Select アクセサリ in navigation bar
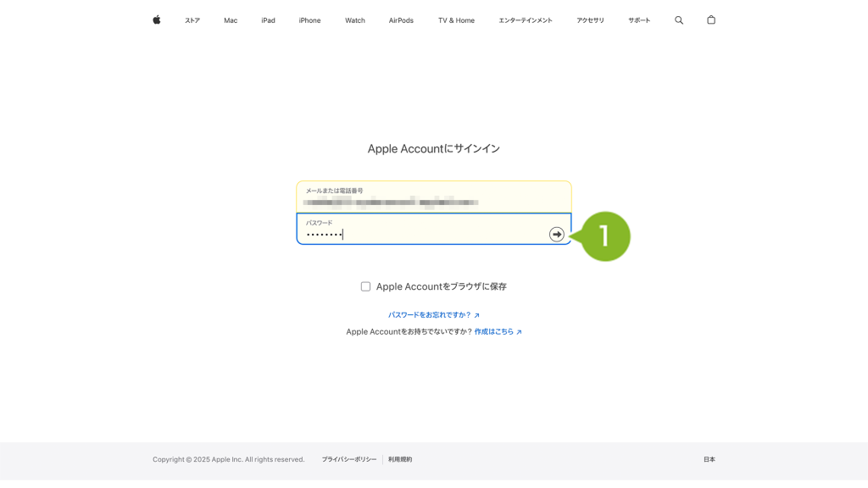This screenshot has height=488, width=868. point(590,20)
